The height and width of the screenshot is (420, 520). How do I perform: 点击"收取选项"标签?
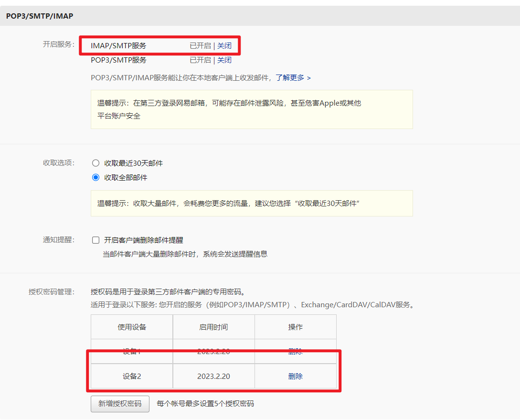pyautogui.click(x=60, y=162)
